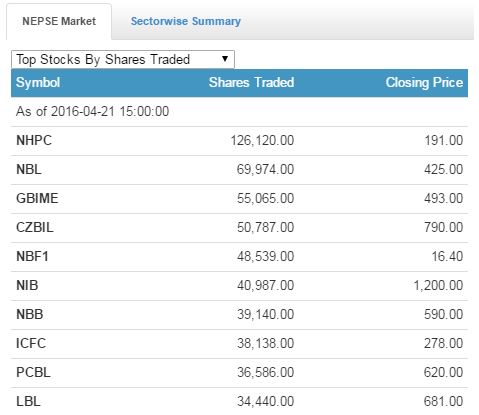
Task: Click the NHPC symbol
Action: click(34, 140)
